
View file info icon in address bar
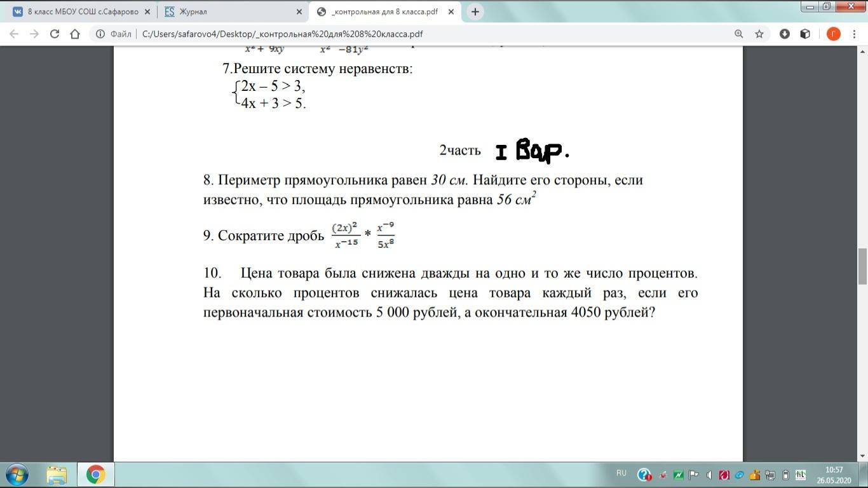click(x=100, y=34)
